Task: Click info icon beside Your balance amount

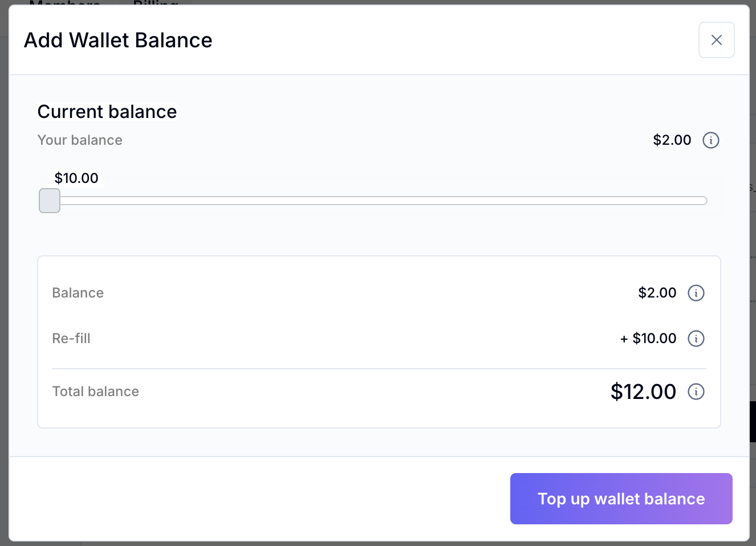Action: tap(710, 140)
